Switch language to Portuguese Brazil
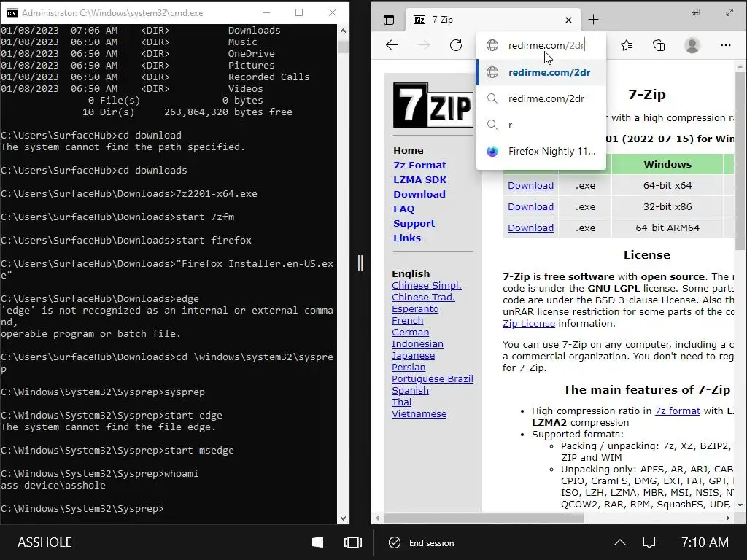 (x=432, y=379)
